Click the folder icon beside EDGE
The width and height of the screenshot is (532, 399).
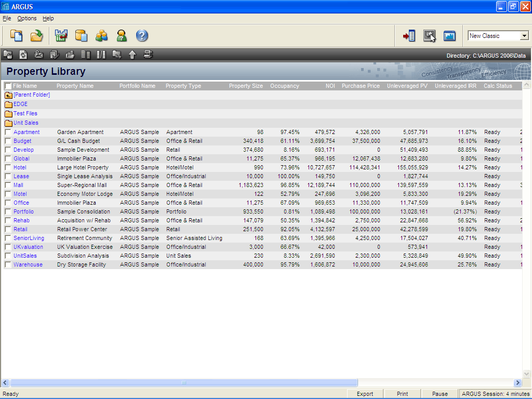[8, 104]
